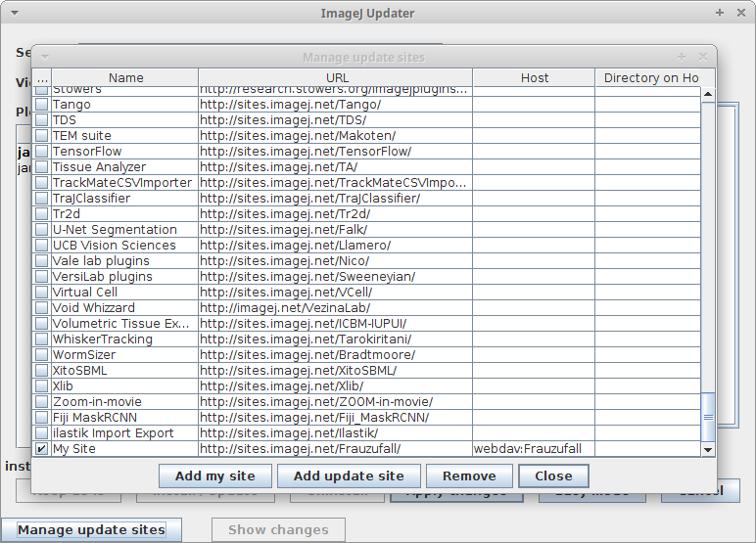This screenshot has height=543, width=756.
Task: Click the WhiskerTracking Tarokiritani URL
Action: (x=336, y=339)
